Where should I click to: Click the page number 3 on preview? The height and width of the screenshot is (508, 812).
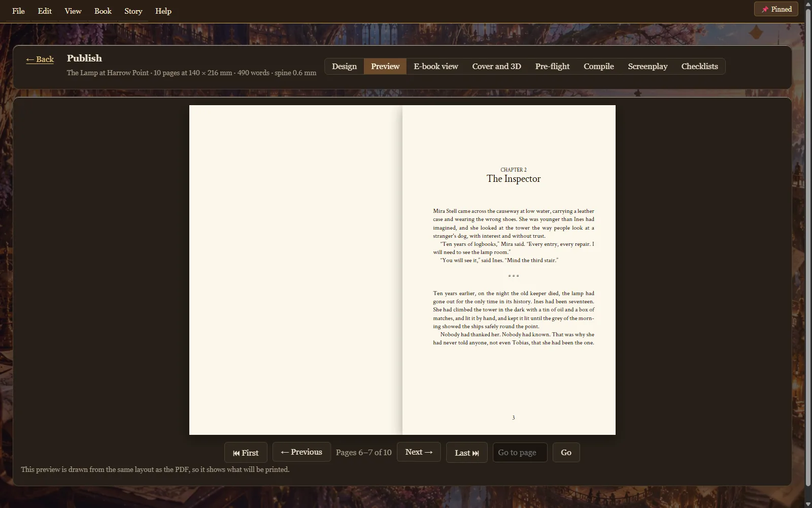coord(514,418)
